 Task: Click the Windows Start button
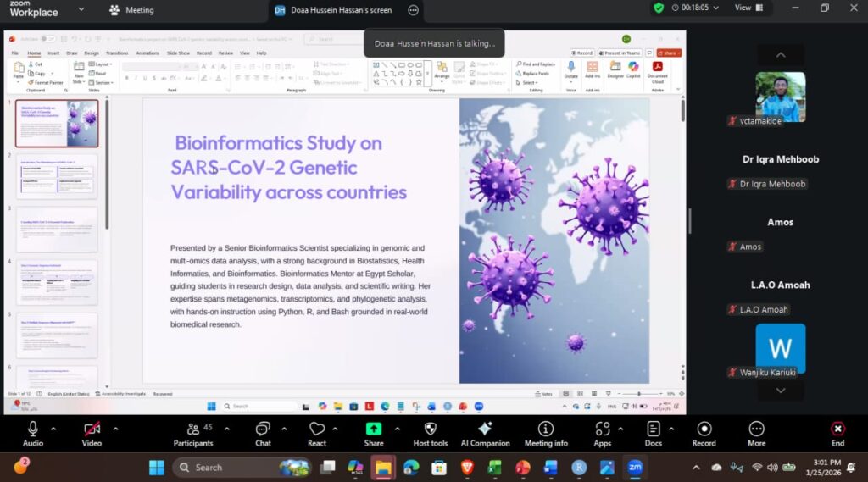click(x=157, y=467)
